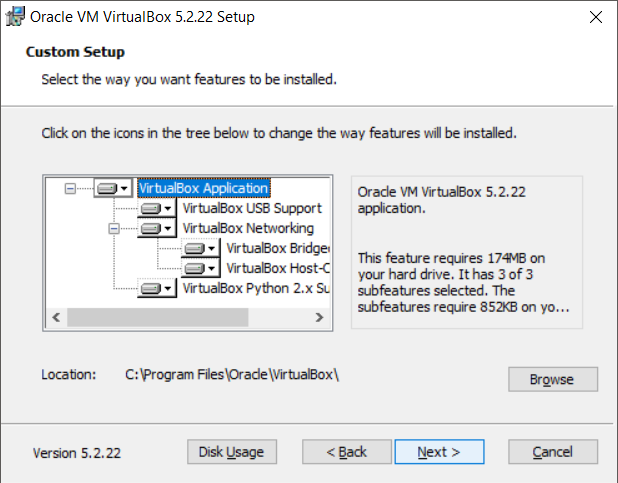Collapse the VirtualBox Application tree node
Screen dimensions: 618x483
(69, 188)
